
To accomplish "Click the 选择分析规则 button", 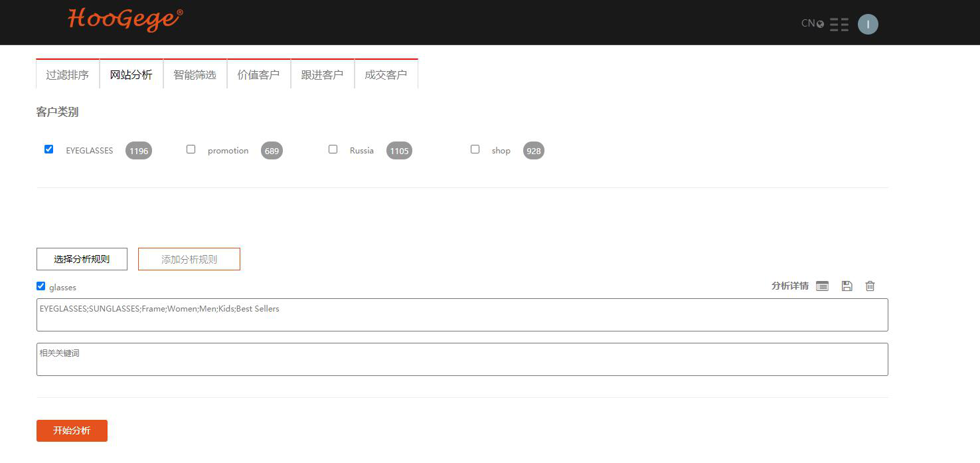I will [x=82, y=259].
